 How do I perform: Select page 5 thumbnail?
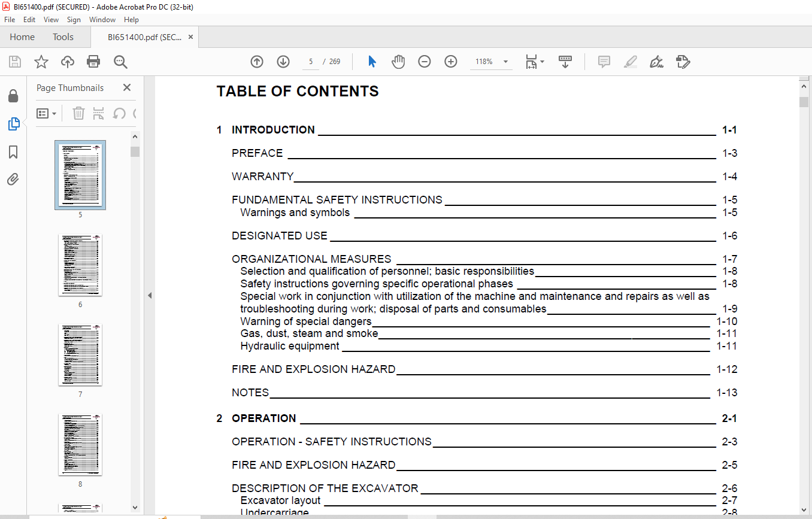[x=80, y=175]
